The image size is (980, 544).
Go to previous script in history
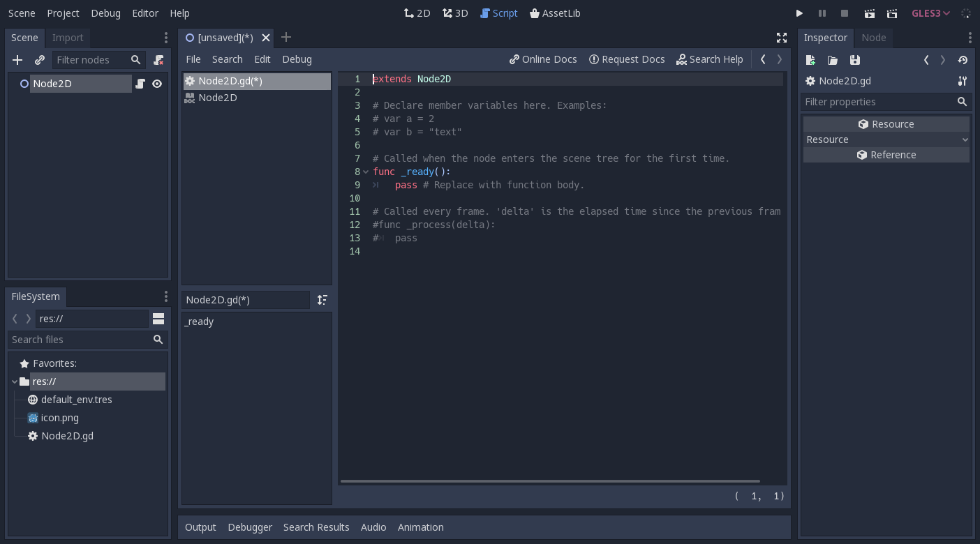point(763,59)
